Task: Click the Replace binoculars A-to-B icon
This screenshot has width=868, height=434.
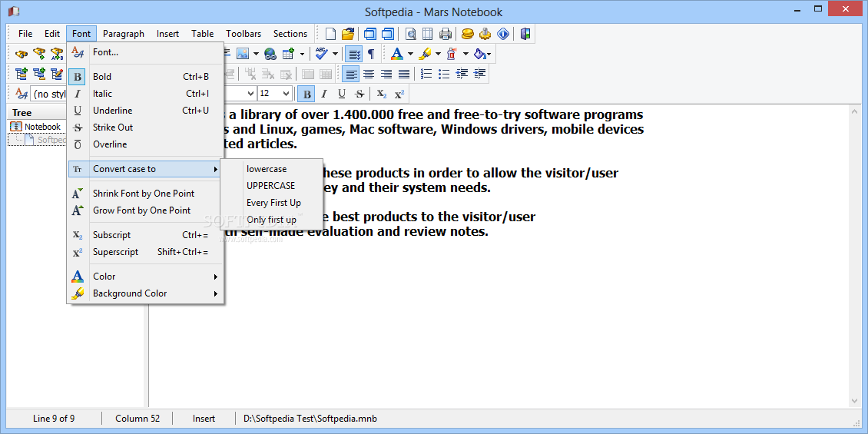Action: [x=57, y=54]
